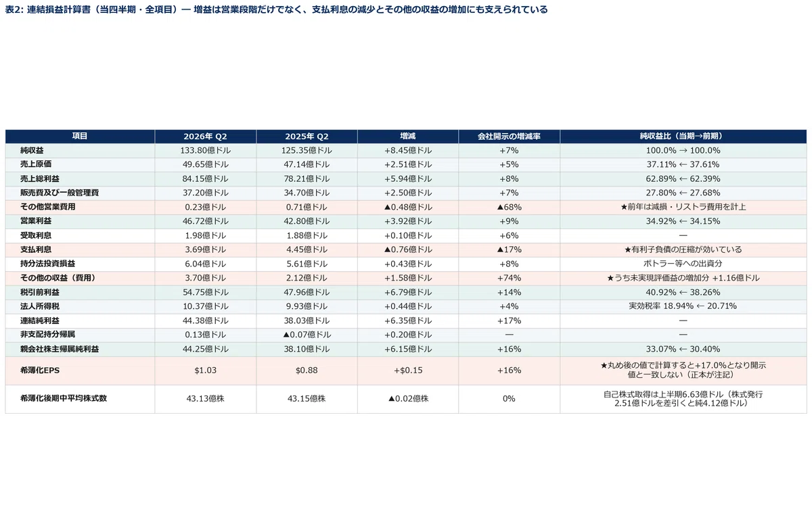Select the 2026年 Q2 column header
This screenshot has height=526, width=812.
tap(205, 136)
